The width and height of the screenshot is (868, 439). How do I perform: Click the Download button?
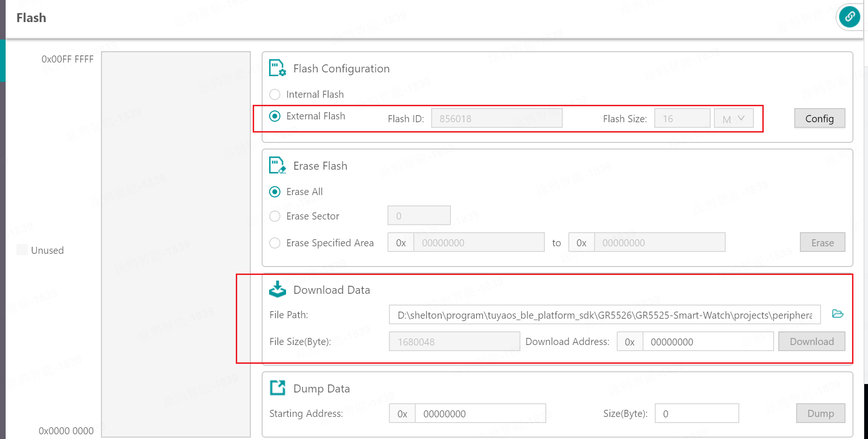coord(812,342)
